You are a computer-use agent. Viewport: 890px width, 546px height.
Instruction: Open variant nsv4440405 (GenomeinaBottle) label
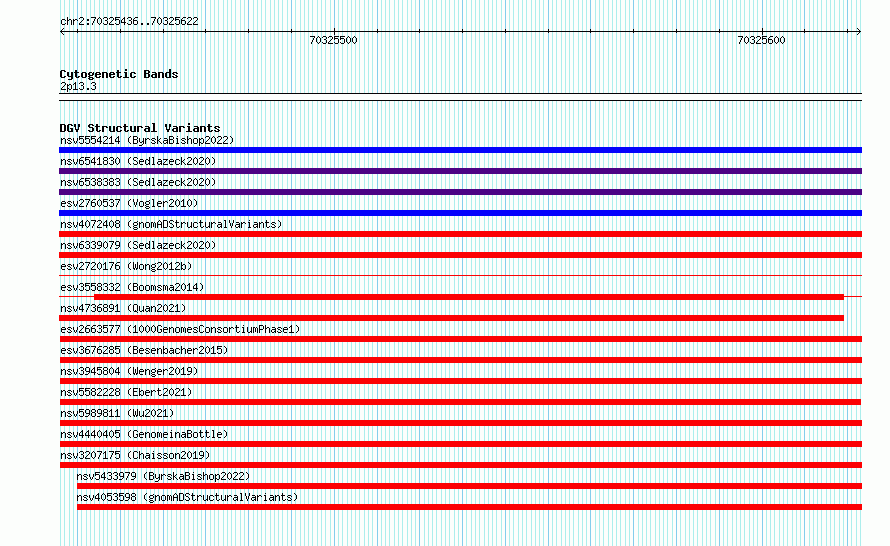coord(144,434)
